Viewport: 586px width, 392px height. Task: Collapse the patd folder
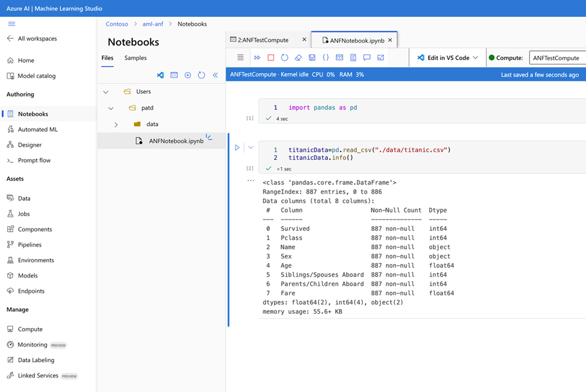coord(111,108)
